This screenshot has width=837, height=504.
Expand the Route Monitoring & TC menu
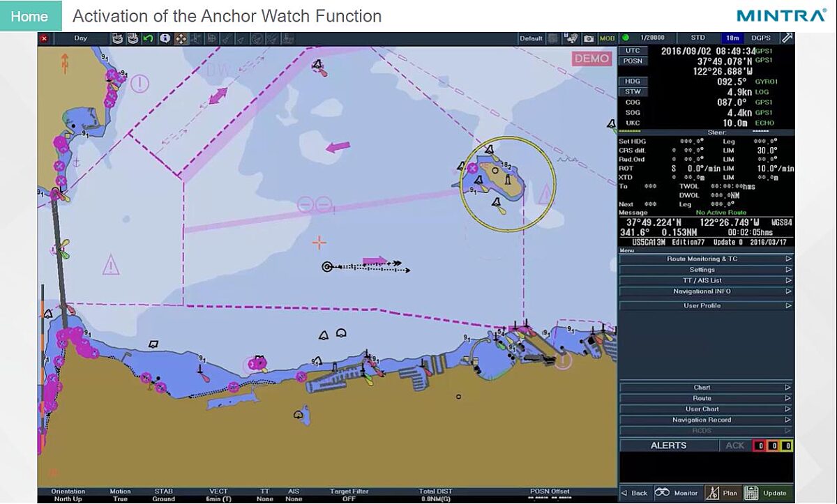[x=706, y=259]
